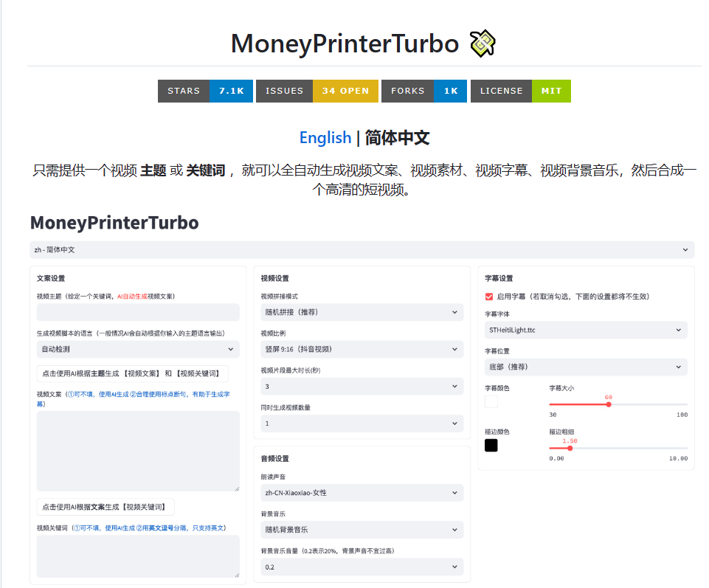Image resolution: width=709 pixels, height=588 pixels.
Task: Click the 视频设置 section heading
Action: coord(274,278)
